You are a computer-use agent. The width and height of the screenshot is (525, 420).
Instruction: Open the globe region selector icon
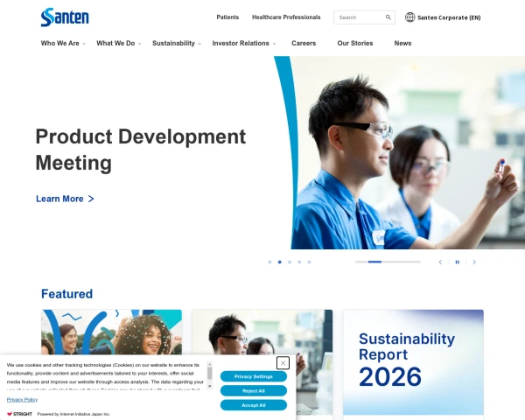click(409, 17)
